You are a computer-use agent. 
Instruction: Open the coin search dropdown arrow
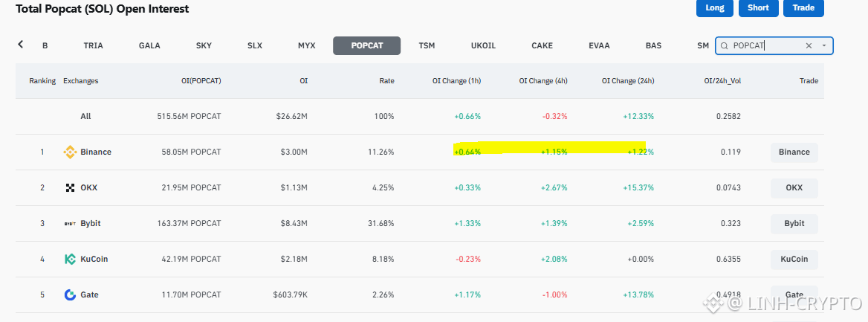(823, 46)
